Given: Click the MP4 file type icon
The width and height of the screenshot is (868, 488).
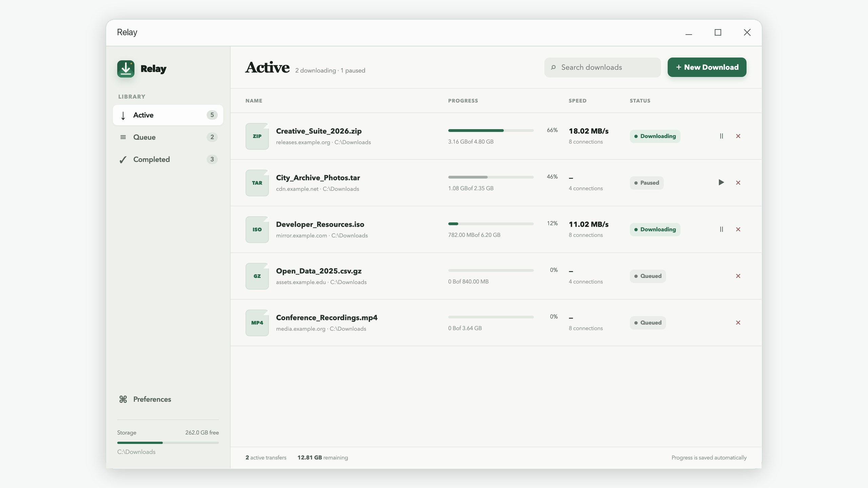Looking at the screenshot, I should pos(257,323).
